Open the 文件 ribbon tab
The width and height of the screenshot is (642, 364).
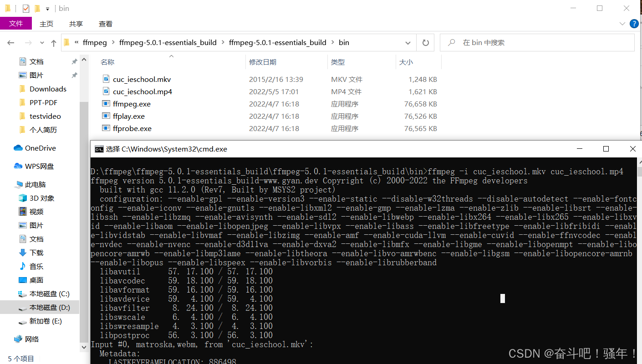[16, 24]
